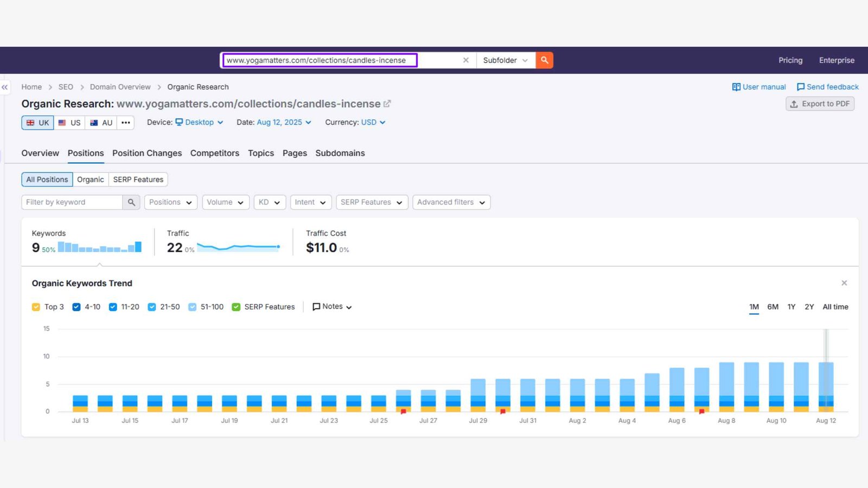Toggle the SERP Features legend checkbox

236,307
